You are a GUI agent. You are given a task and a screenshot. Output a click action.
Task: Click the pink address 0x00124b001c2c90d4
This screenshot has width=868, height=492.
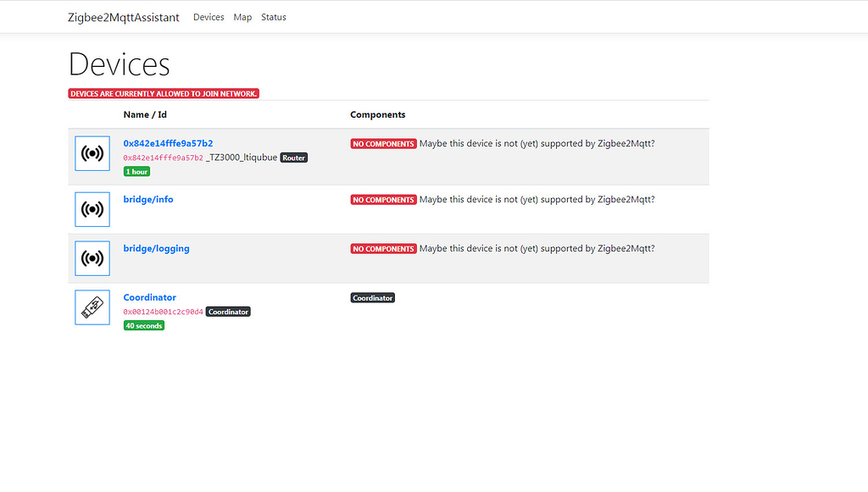pos(163,312)
